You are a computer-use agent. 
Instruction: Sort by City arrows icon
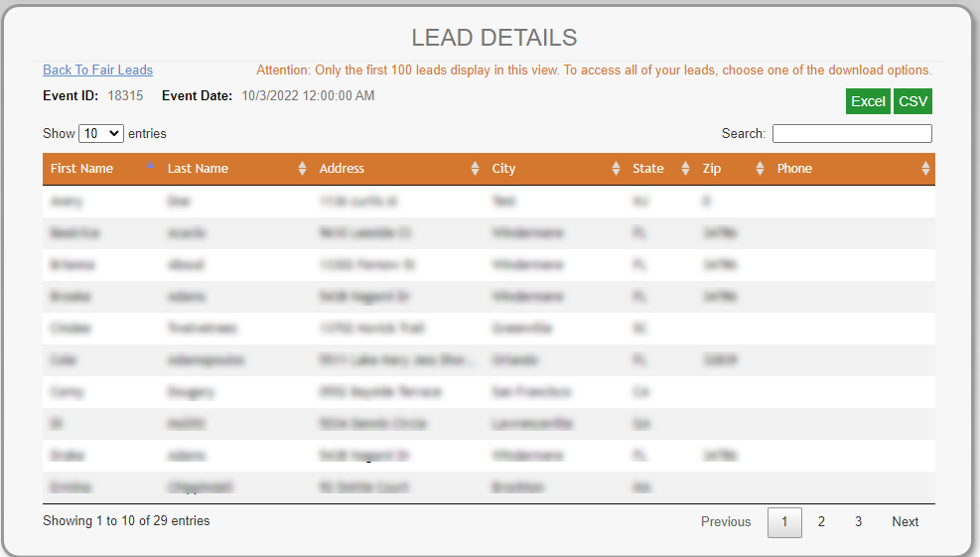(x=617, y=168)
